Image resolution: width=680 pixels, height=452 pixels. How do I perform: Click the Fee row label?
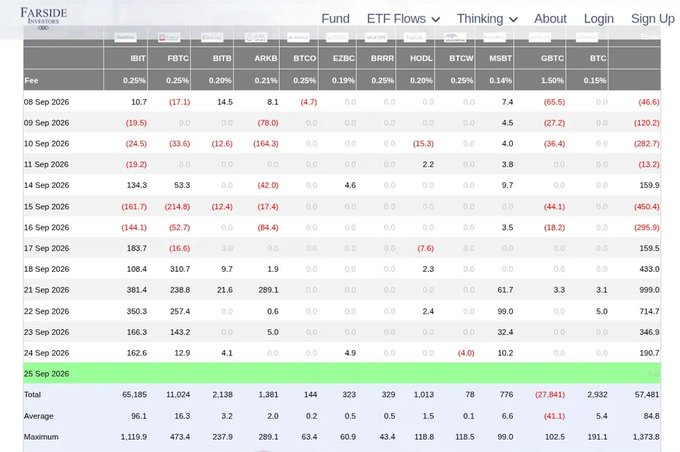[31, 80]
